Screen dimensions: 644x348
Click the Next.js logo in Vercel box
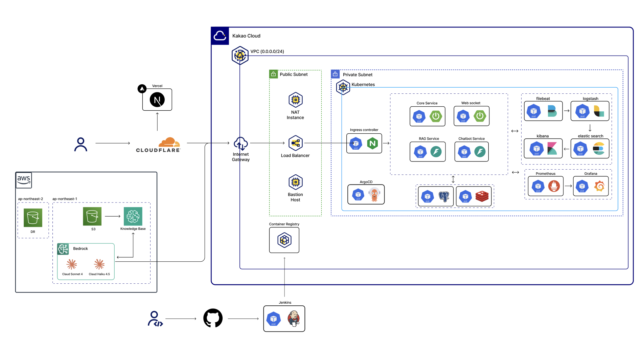[x=157, y=100]
